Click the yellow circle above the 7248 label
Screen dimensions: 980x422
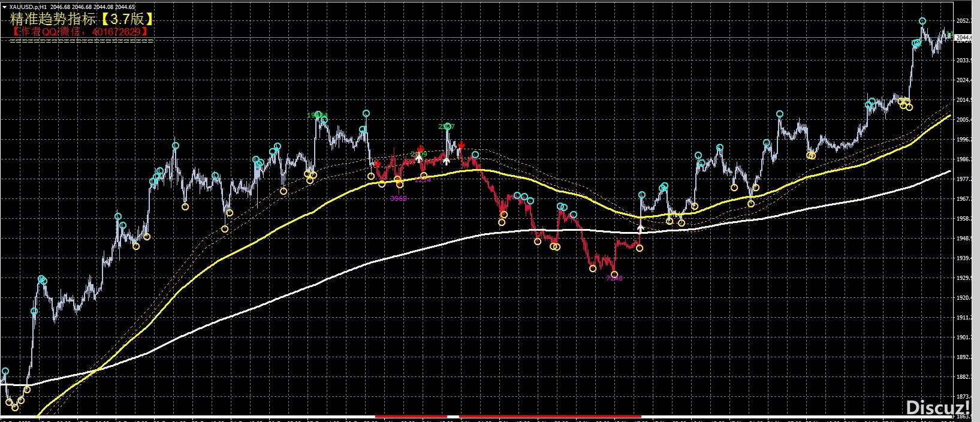click(x=614, y=275)
